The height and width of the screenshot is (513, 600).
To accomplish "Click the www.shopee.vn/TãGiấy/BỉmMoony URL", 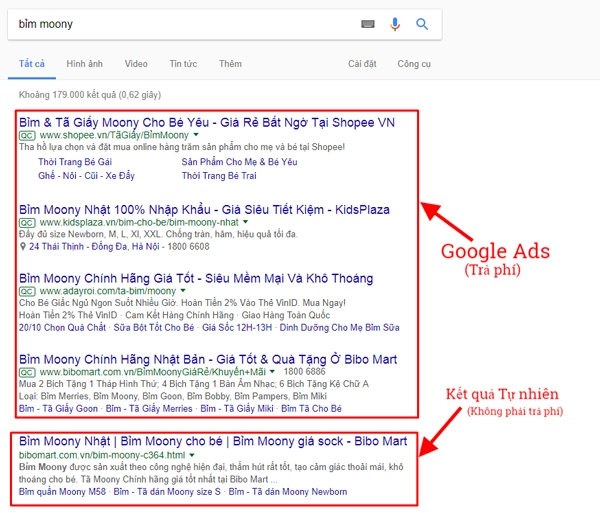I will click(x=114, y=135).
